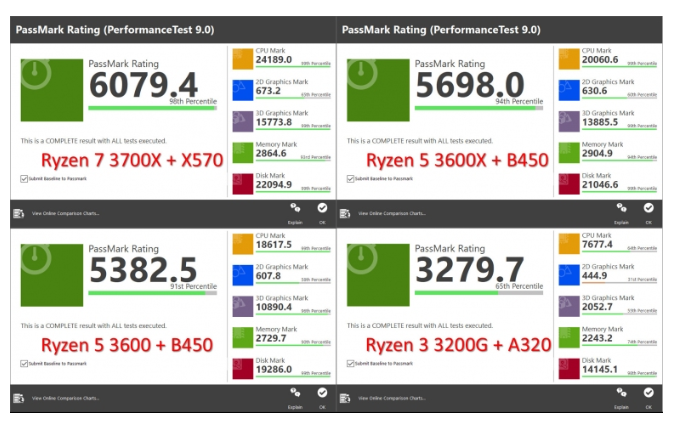Click the Explain icon in Ryzen 3 3200G panel
Image resolution: width=674 pixels, height=422 pixels.
click(x=621, y=393)
